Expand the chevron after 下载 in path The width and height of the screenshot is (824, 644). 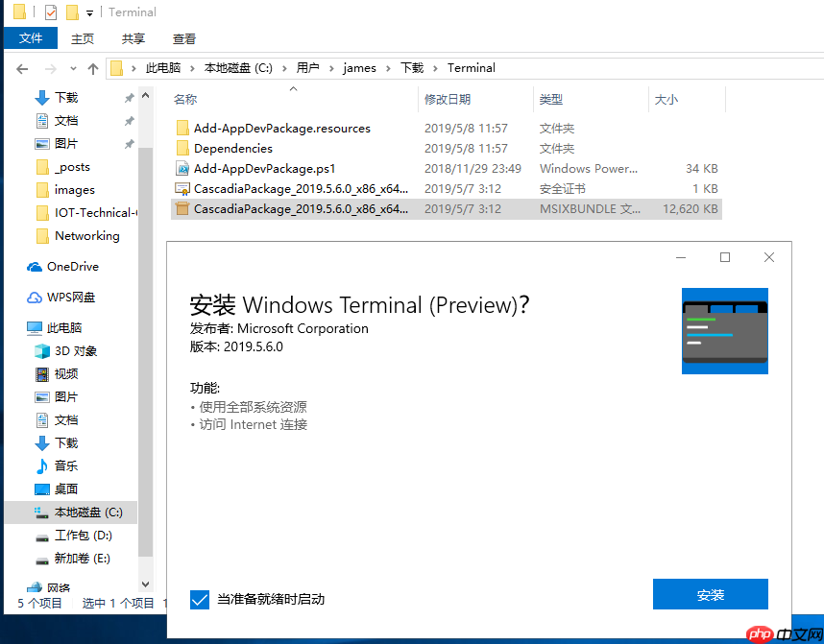(x=436, y=68)
